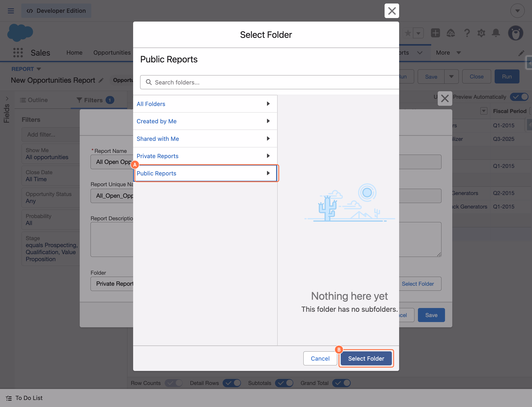Open column dropdown beside Fiscal Period
Viewport: 532px width, 407px height.
click(x=484, y=111)
